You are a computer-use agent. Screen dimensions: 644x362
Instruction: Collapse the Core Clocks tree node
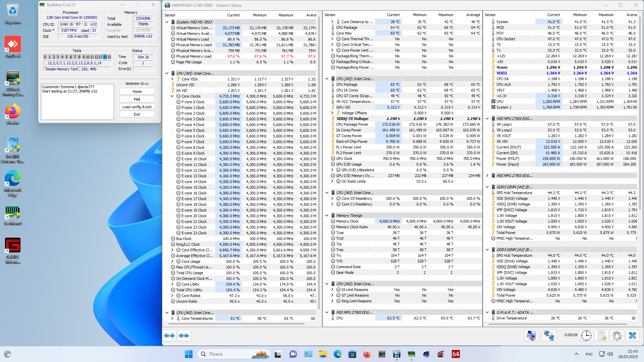click(172, 96)
